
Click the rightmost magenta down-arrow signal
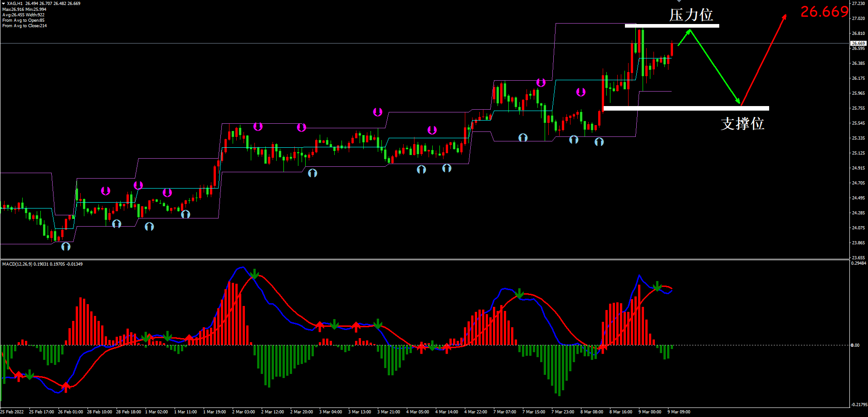(581, 92)
